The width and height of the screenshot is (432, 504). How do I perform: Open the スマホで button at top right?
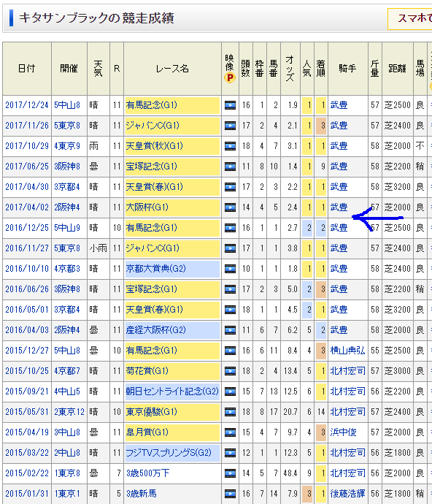(x=410, y=19)
